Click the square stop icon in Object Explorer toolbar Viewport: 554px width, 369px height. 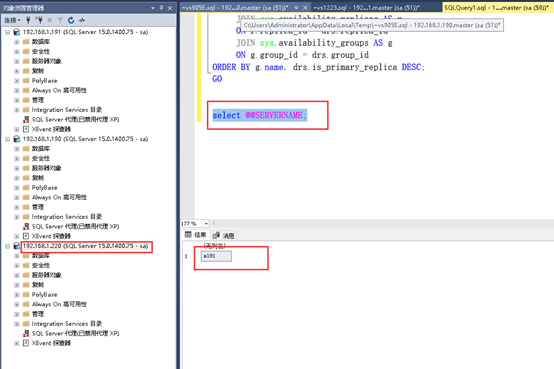[x=50, y=20]
